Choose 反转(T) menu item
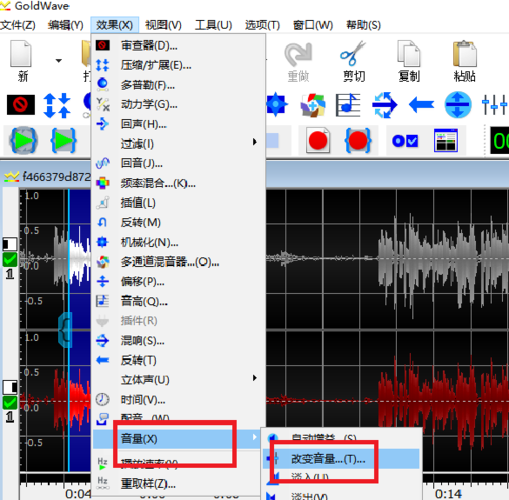Screen dimensions: 509x500 [178, 360]
